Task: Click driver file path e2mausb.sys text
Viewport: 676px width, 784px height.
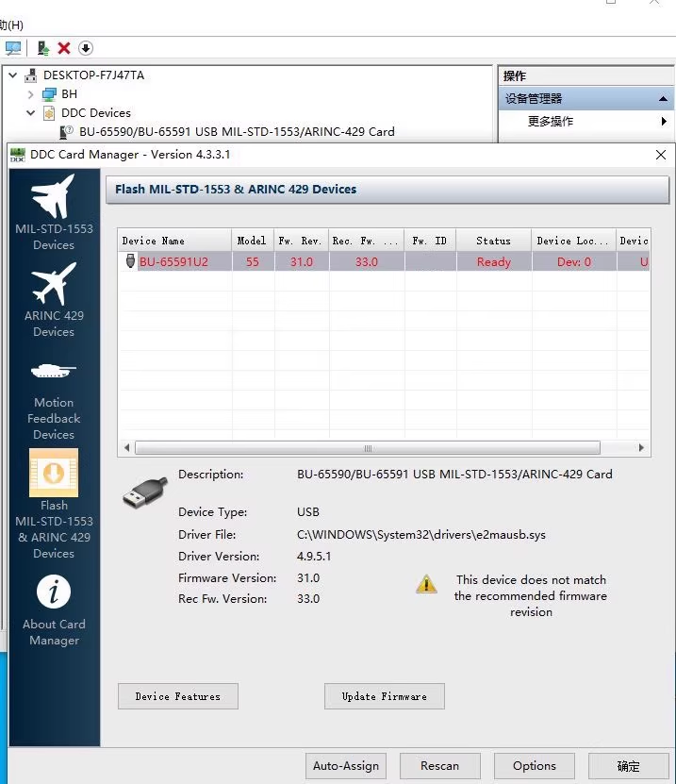Action: [421, 535]
